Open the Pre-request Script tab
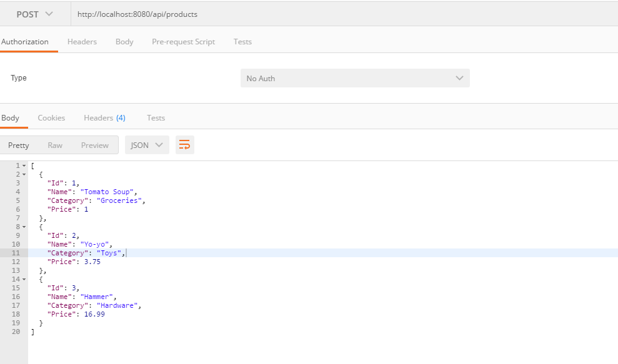This screenshot has height=364, width=618. (x=183, y=41)
